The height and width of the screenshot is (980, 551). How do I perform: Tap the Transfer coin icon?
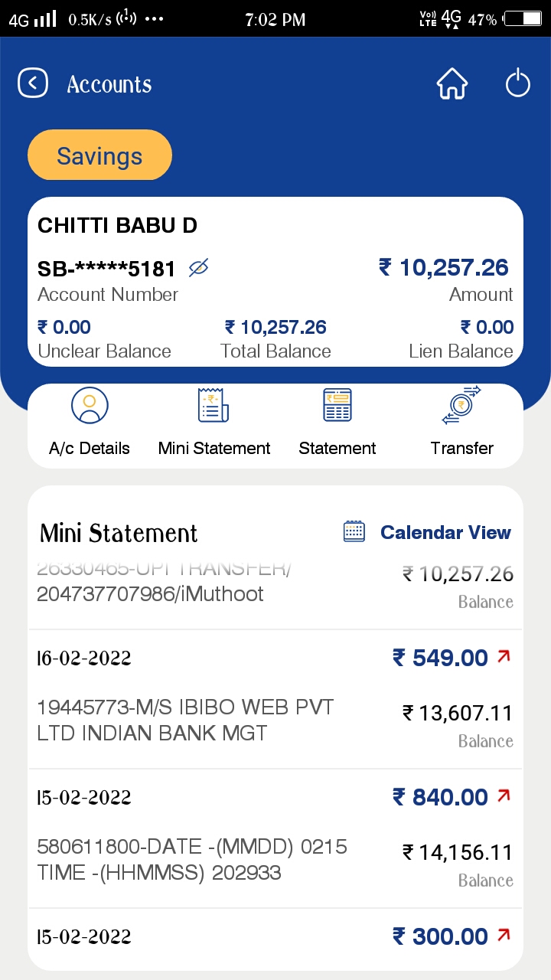click(461, 406)
